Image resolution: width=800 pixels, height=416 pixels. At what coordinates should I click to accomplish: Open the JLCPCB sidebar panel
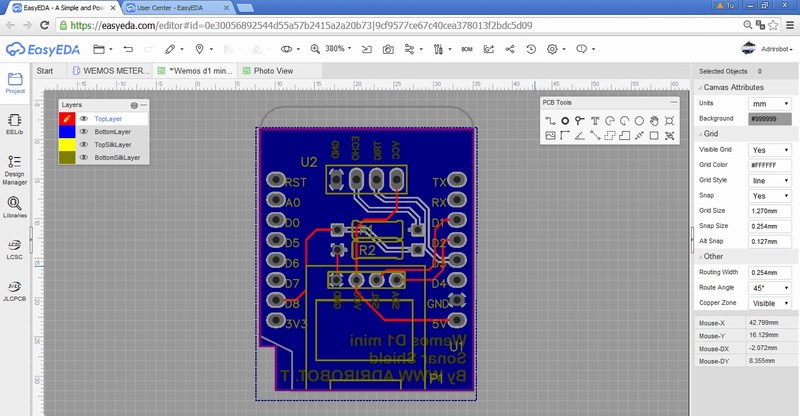[x=15, y=291]
